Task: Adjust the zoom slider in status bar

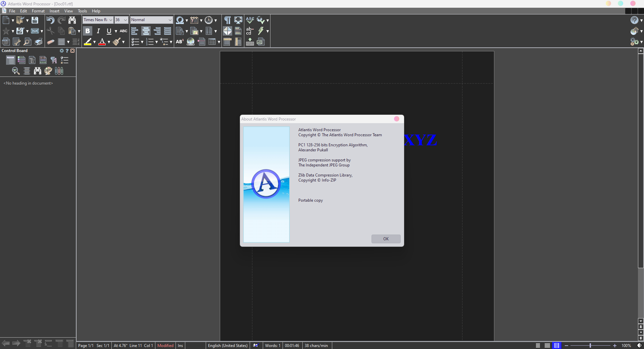Action: 590,345
